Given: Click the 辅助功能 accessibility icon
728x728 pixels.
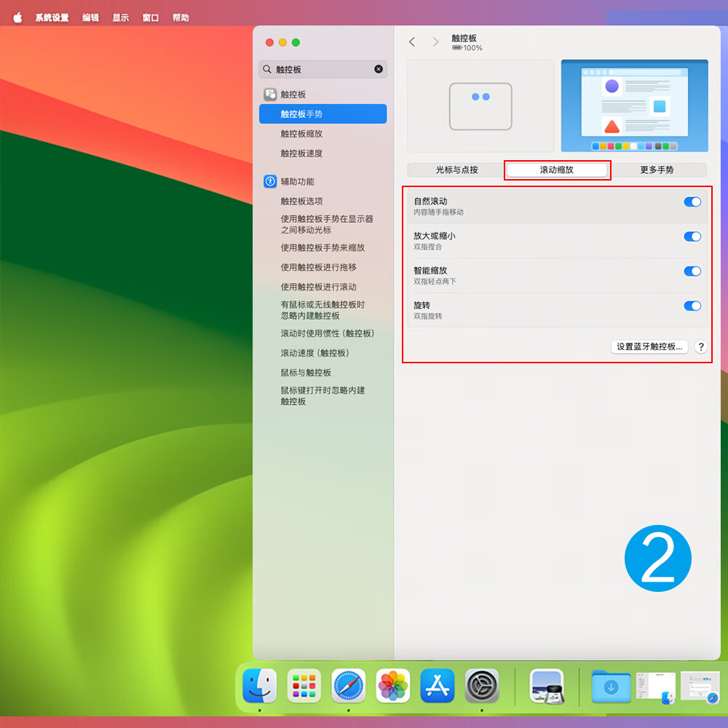Looking at the screenshot, I should [x=270, y=181].
